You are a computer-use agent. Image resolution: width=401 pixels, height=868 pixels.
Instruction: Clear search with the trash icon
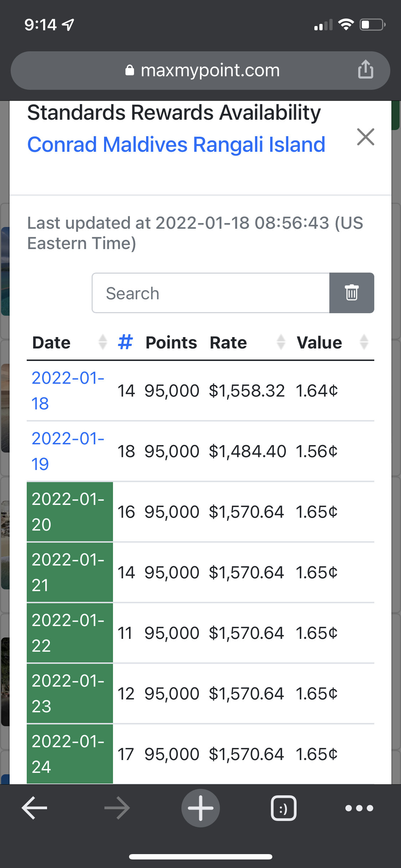351,293
